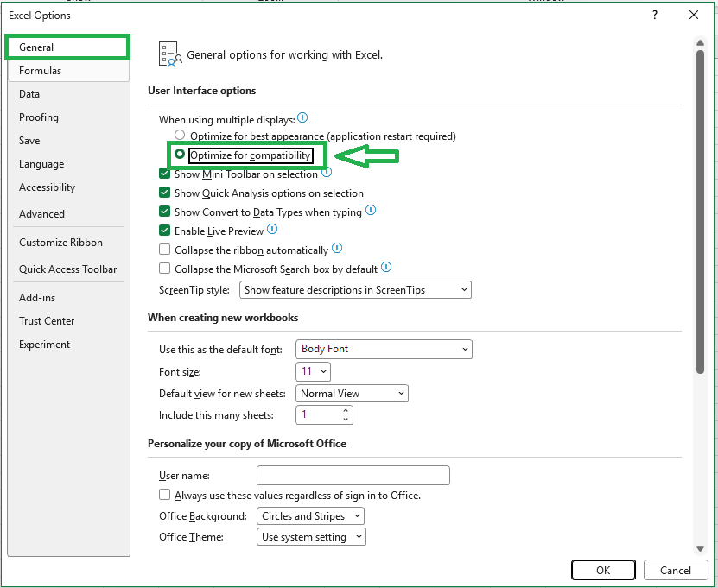Open the Office Background dropdown
The width and height of the screenshot is (718, 588).
point(311,516)
